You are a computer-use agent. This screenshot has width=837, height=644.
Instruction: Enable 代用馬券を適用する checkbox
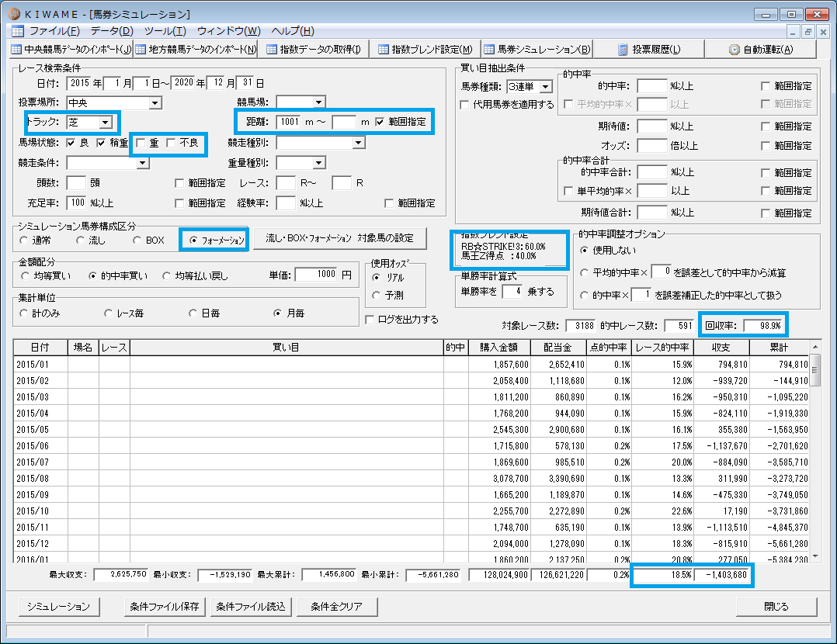[464, 105]
